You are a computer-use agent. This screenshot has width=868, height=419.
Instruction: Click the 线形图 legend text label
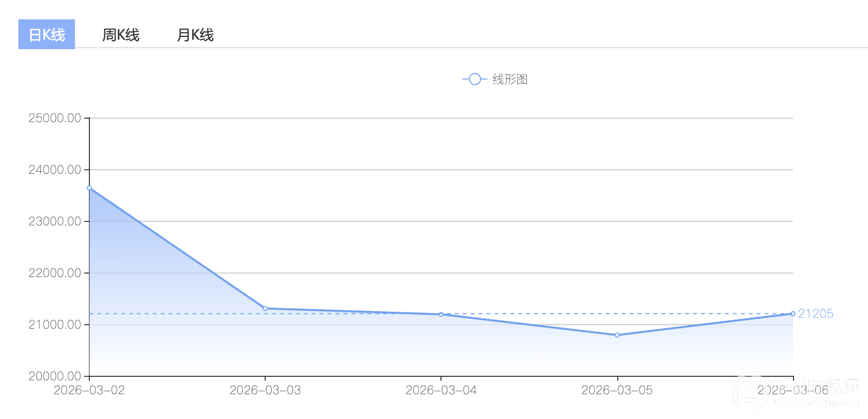(x=510, y=79)
